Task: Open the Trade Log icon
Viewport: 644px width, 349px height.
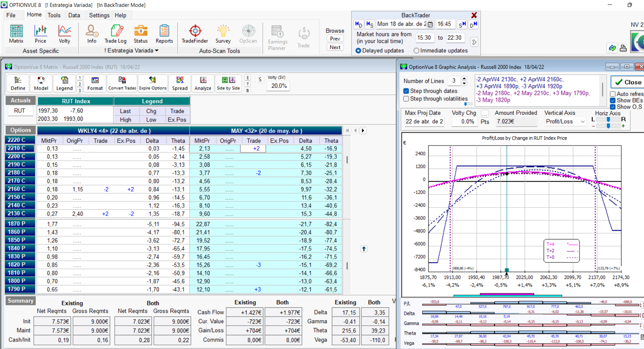Action: pos(115,34)
